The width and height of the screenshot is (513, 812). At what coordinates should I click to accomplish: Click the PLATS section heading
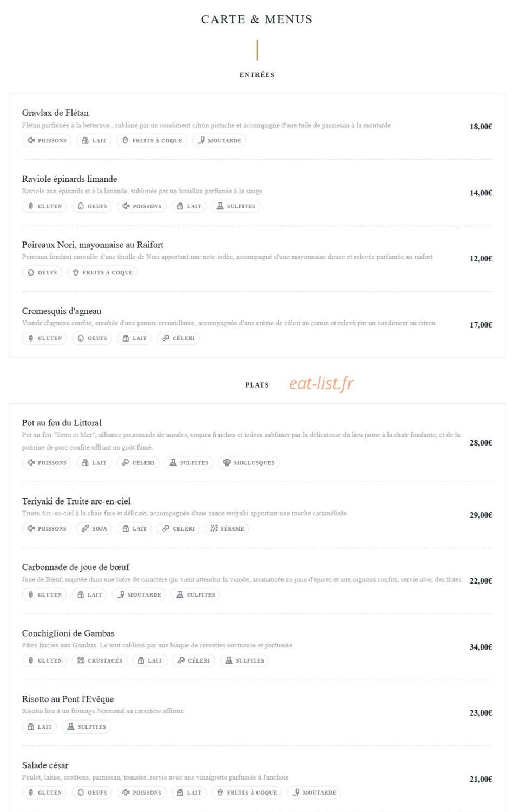(257, 385)
